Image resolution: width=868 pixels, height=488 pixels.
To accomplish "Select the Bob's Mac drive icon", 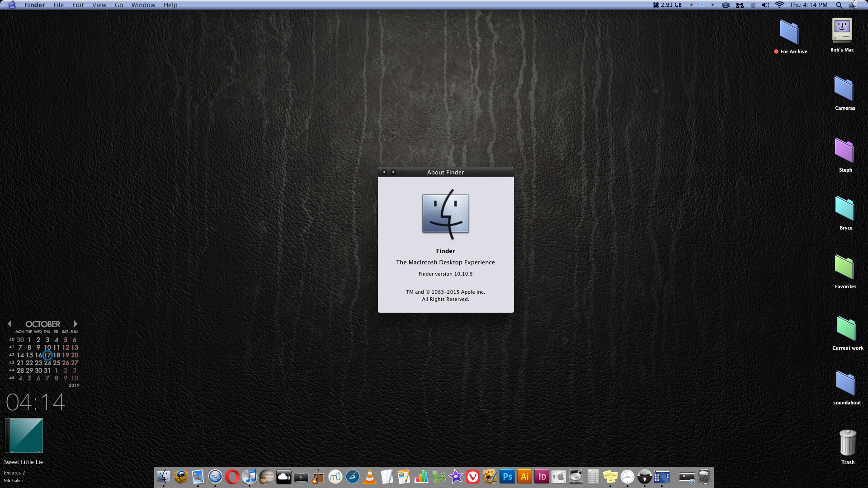I will click(842, 31).
